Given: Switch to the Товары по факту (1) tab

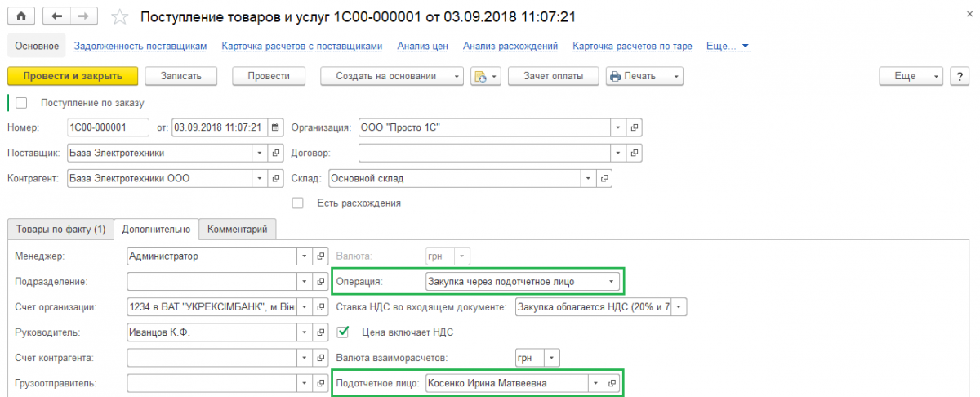Looking at the screenshot, I should pos(60,230).
